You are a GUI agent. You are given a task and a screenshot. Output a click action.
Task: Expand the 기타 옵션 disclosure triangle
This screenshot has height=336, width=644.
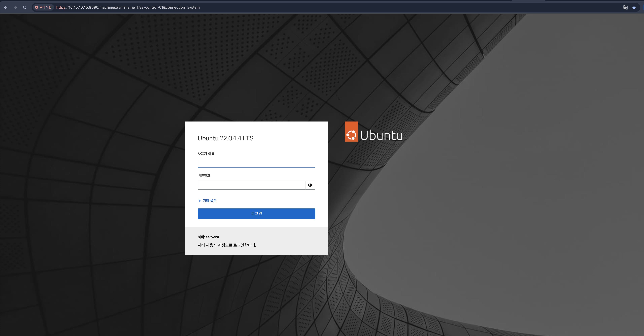pyautogui.click(x=200, y=201)
